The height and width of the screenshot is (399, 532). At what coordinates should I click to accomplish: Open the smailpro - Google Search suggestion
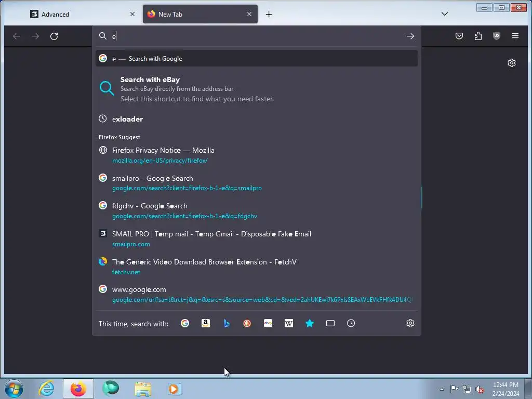tap(257, 183)
